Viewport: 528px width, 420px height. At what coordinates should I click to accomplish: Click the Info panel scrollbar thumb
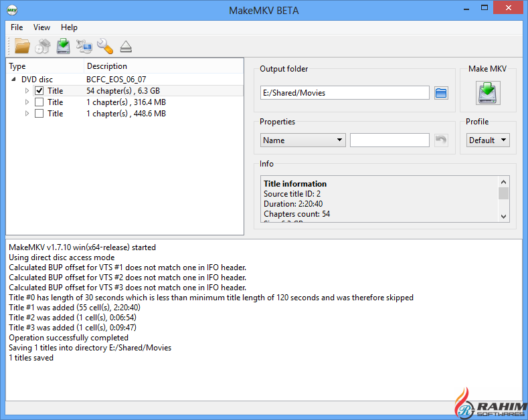pyautogui.click(x=504, y=193)
